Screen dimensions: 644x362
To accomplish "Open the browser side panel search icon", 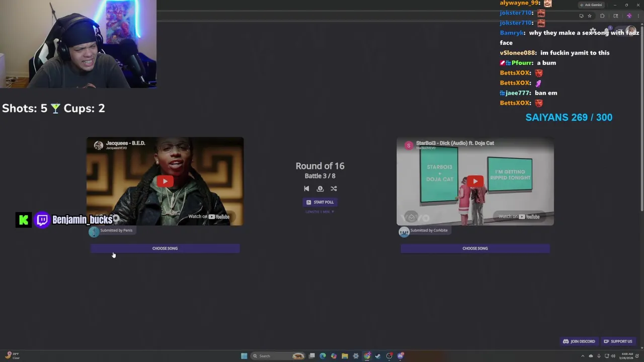I will (x=616, y=16).
